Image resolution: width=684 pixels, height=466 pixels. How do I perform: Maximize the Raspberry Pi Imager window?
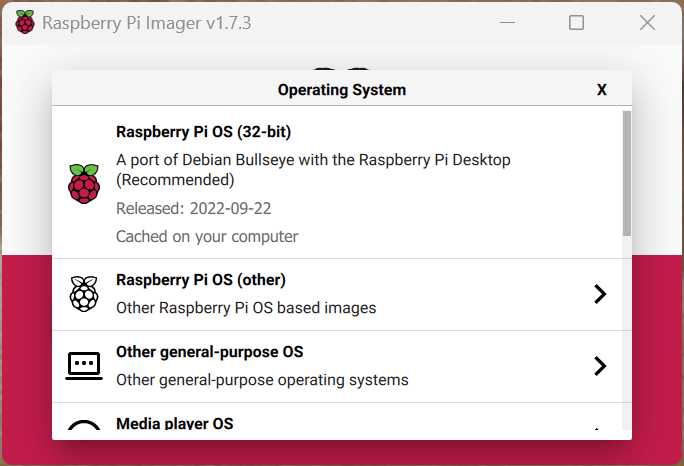coord(576,22)
